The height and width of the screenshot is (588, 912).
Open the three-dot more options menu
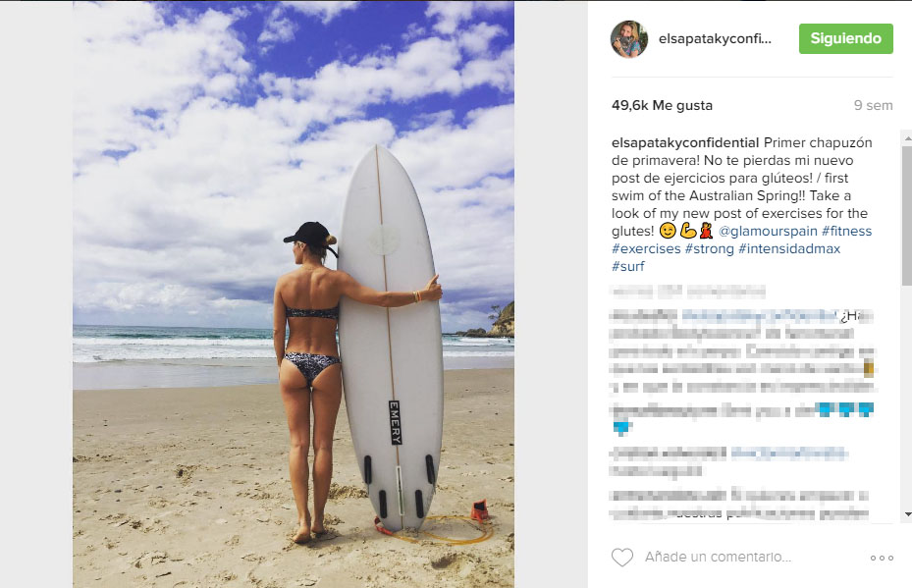point(882,558)
